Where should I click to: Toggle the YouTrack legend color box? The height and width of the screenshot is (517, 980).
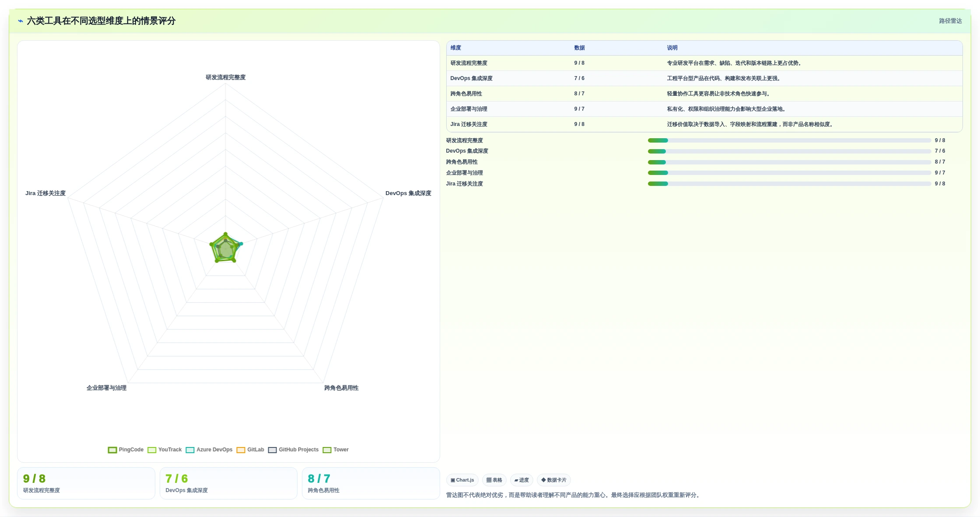pos(152,450)
